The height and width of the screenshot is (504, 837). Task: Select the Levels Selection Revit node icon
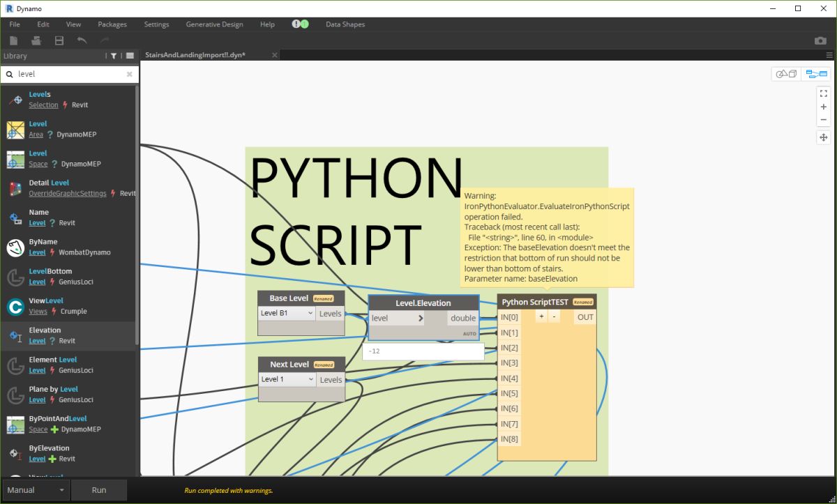(x=15, y=100)
